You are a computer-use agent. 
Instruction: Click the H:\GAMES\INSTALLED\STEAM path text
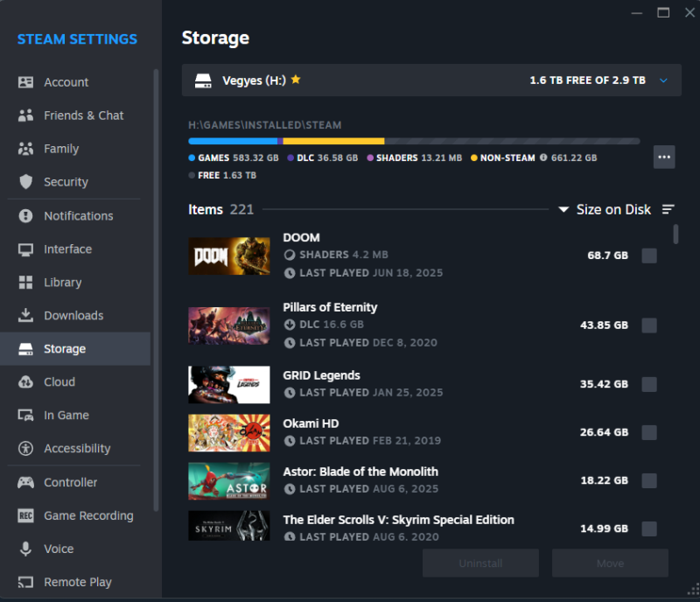point(265,125)
